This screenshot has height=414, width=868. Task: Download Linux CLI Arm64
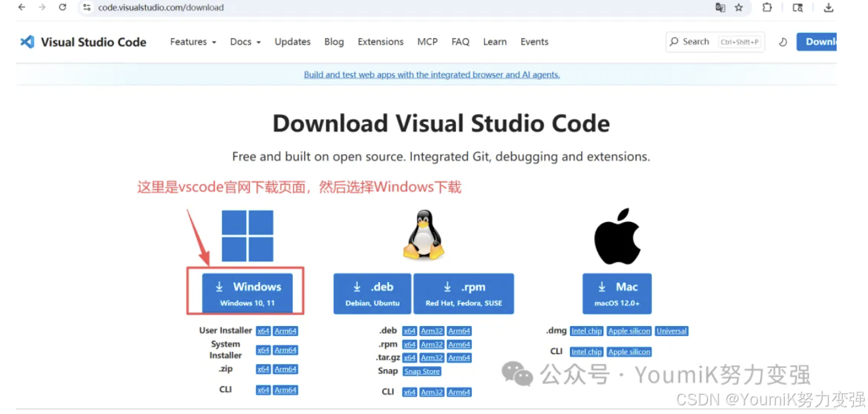pyautogui.click(x=459, y=392)
